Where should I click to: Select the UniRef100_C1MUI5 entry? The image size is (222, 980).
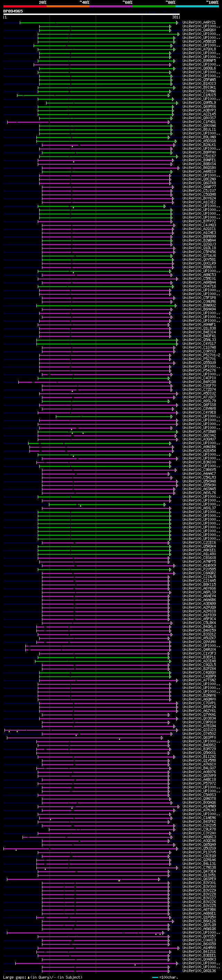[x=199, y=95]
